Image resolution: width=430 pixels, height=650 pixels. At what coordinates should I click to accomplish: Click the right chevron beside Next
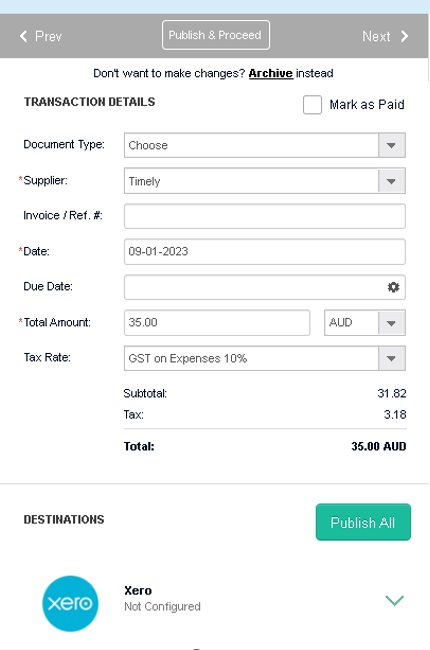(404, 36)
